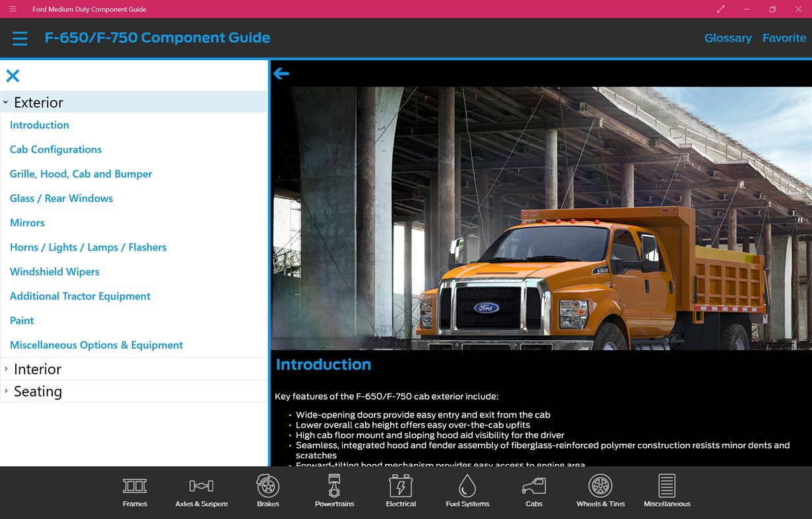Close the navigation sidebar with the X
This screenshot has height=519, width=812.
13,75
